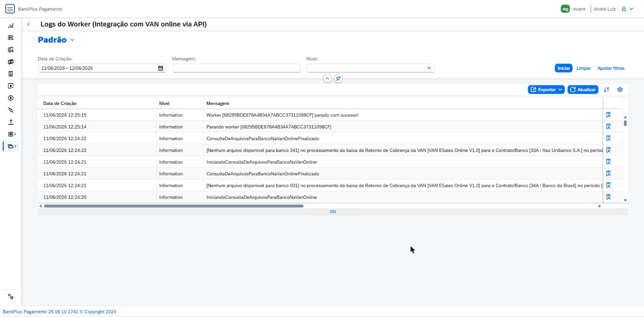644x317 pixels.
Task: Click the splitter grip below the table
Action: 333,212
